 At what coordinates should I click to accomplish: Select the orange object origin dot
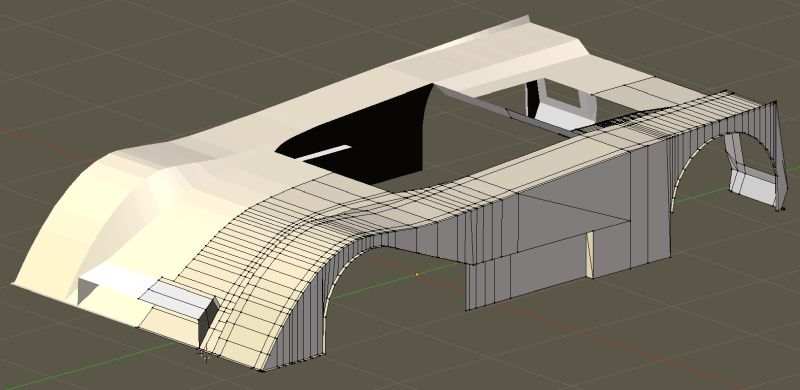[x=417, y=275]
